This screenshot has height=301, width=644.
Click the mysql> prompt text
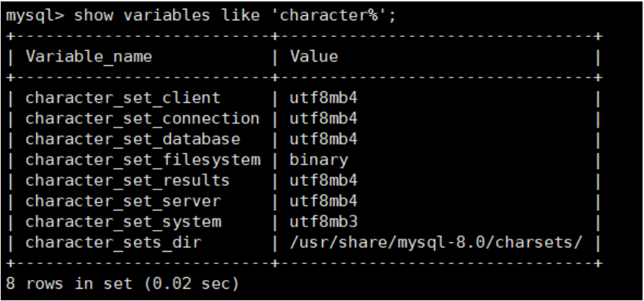(x=28, y=14)
